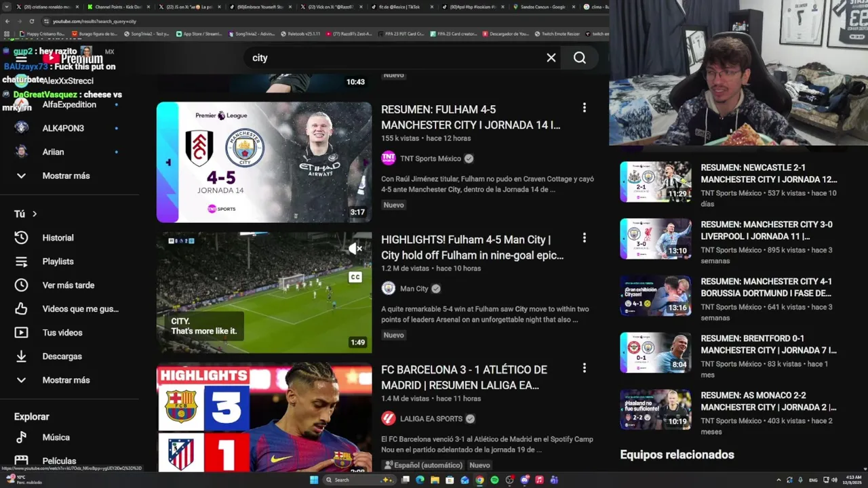
Task: Open Música under Explorar
Action: pyautogui.click(x=56, y=437)
